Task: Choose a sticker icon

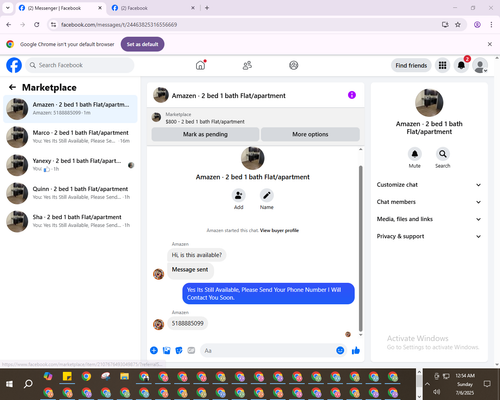Action: [x=179, y=350]
